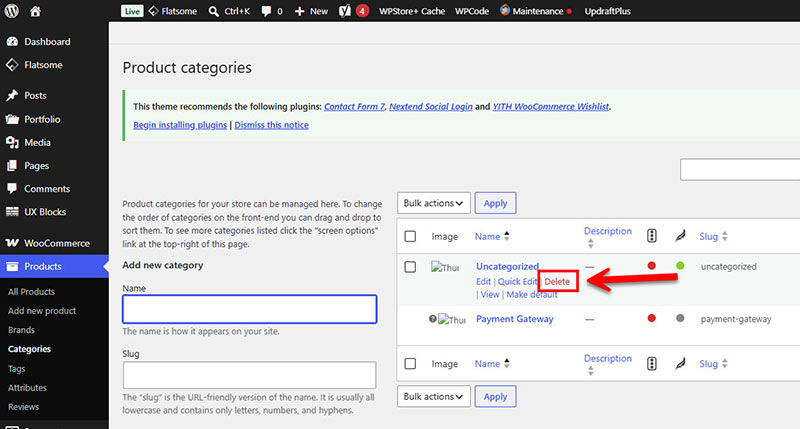
Task: Open All Products submenu item
Action: coord(31,292)
